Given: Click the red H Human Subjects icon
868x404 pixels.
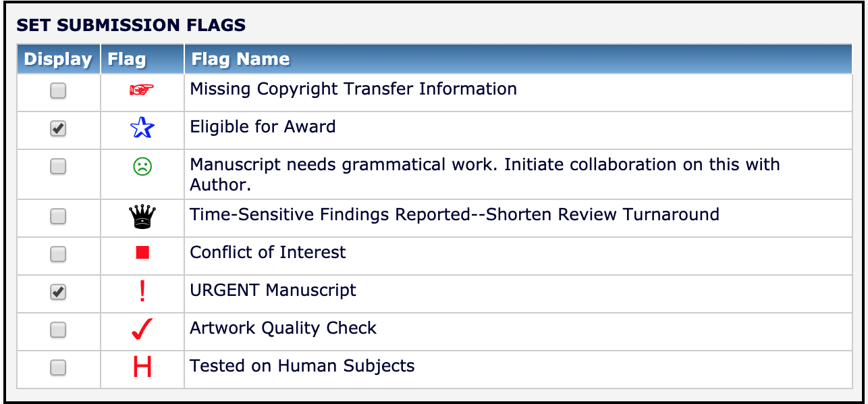Looking at the screenshot, I should 142,367.
